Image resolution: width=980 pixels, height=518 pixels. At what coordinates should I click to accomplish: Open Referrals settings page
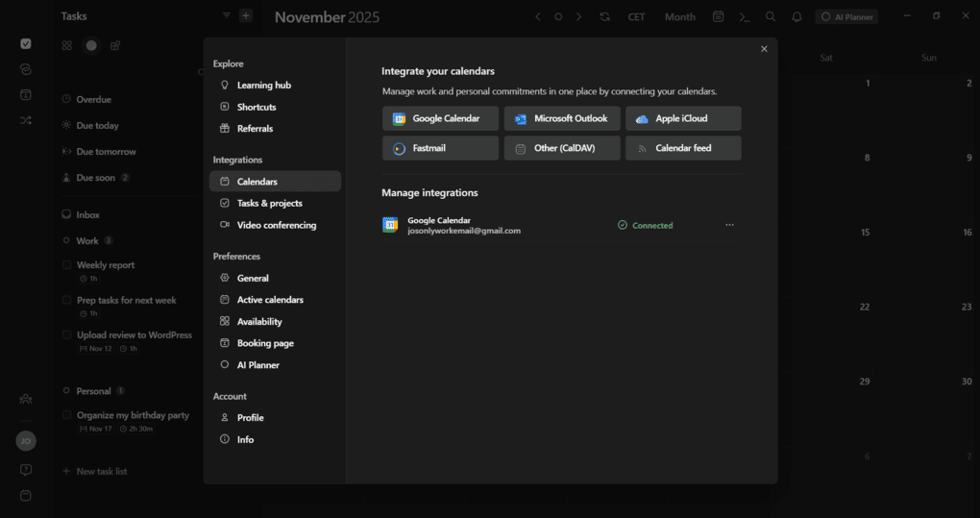pos(275,128)
